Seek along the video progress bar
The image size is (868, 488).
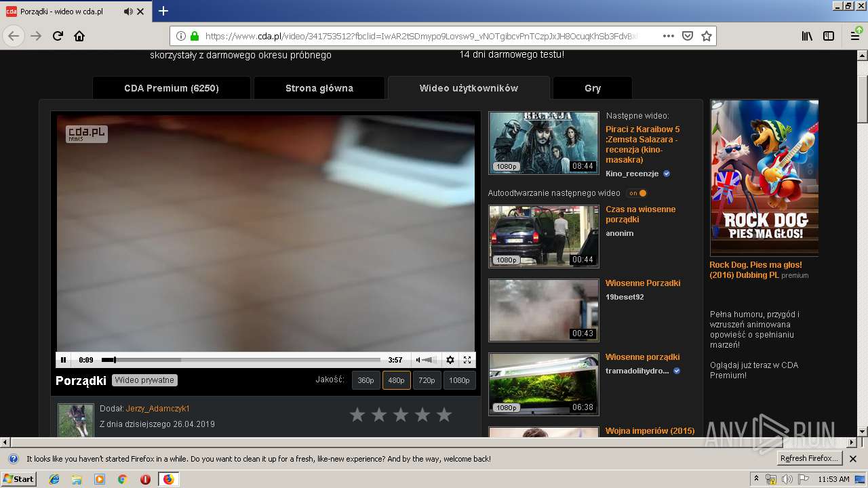click(241, 360)
